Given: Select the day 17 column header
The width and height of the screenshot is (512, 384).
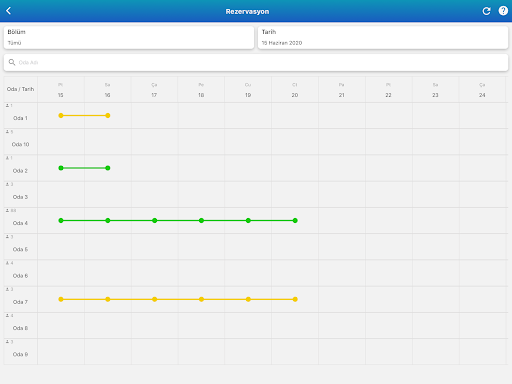Looking at the screenshot, I should coord(154,90).
